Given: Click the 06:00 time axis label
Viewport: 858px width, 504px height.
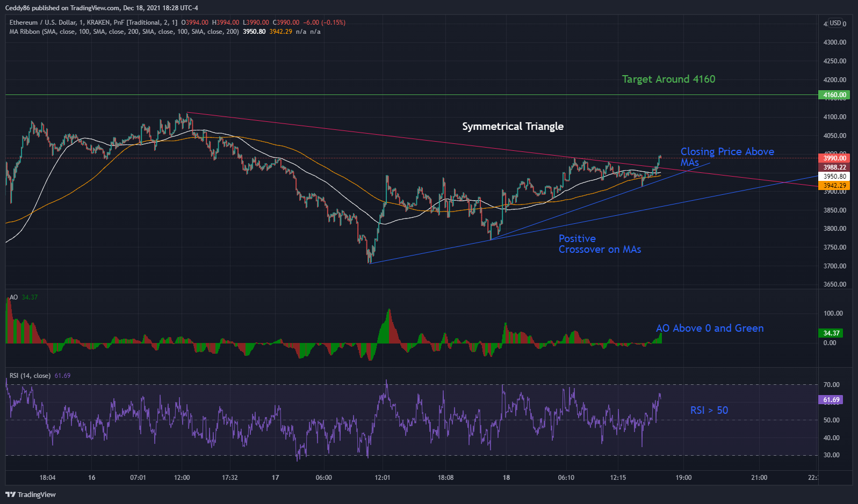Looking at the screenshot, I should pyautogui.click(x=324, y=478).
